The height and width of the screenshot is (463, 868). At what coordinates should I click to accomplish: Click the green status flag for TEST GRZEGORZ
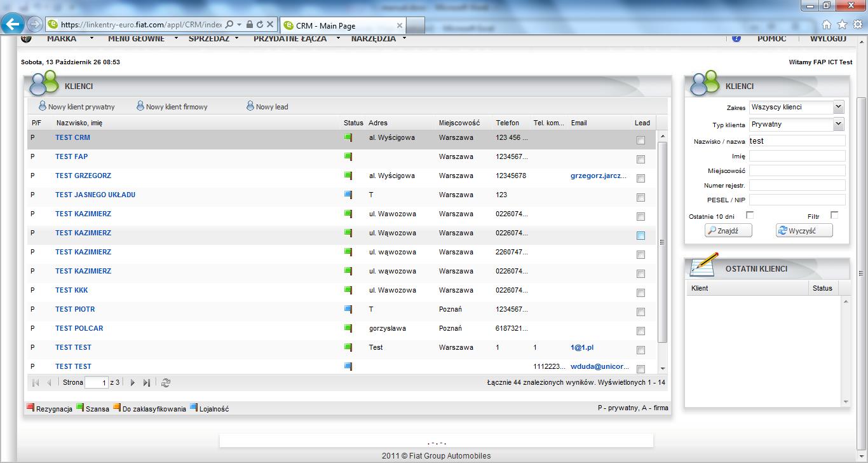click(x=348, y=176)
